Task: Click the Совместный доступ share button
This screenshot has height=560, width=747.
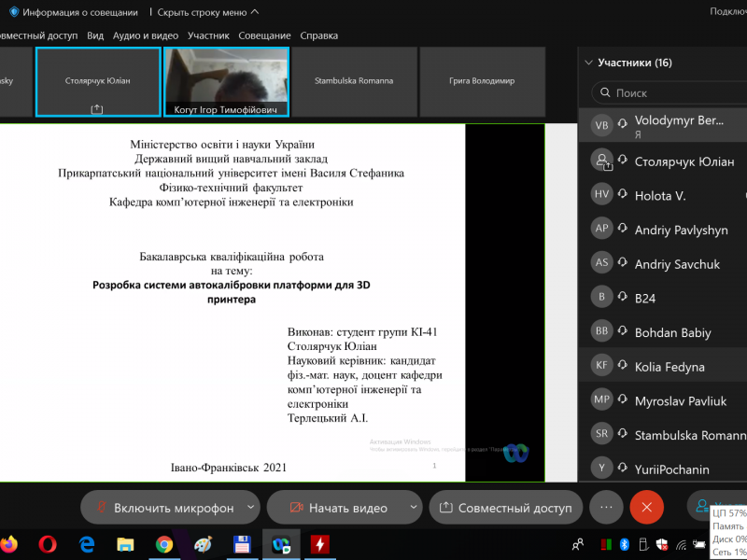Action: (x=506, y=508)
